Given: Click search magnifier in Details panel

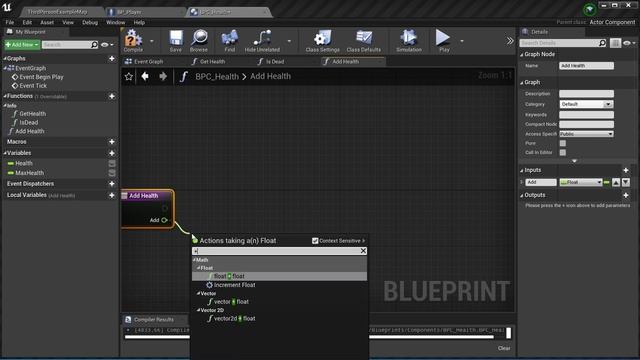Looking at the screenshot, I should coord(602,42).
